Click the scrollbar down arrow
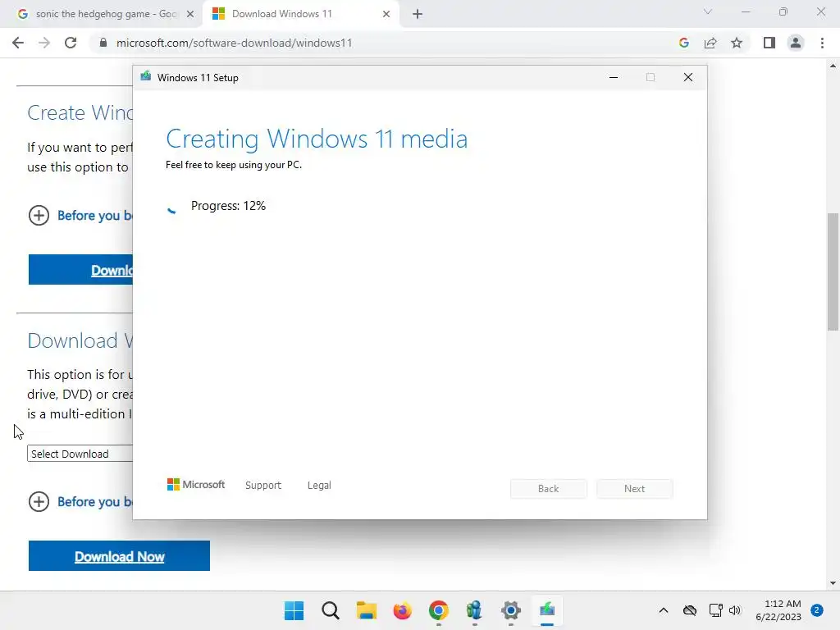840x630 pixels. [x=833, y=583]
